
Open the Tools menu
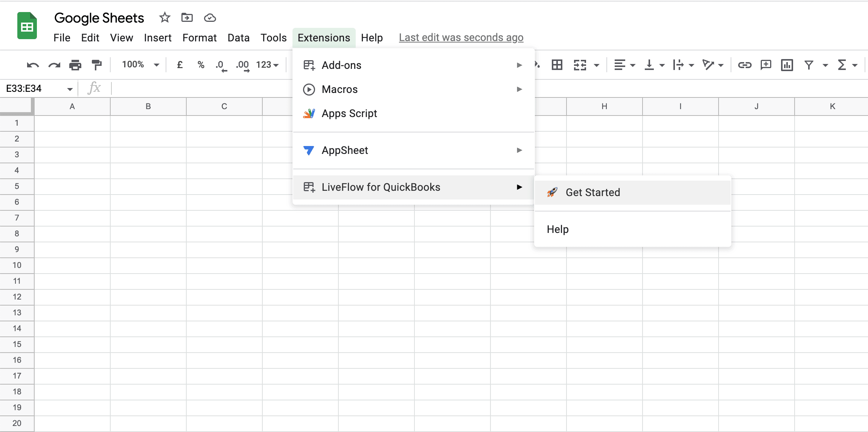coord(274,38)
